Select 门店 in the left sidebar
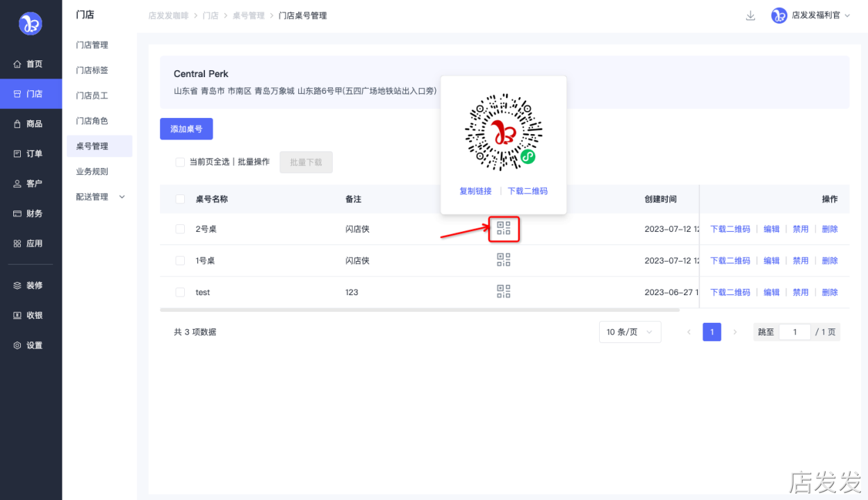The image size is (868, 500). click(31, 94)
